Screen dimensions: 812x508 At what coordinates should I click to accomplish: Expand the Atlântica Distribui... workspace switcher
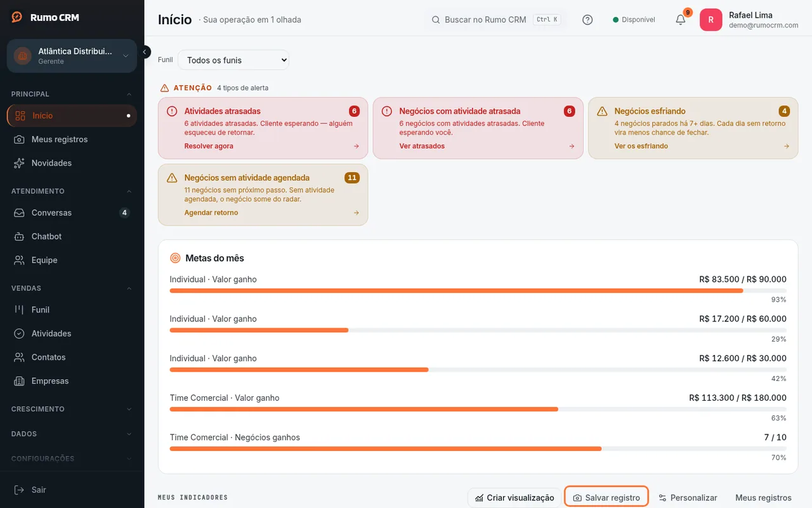click(72, 56)
